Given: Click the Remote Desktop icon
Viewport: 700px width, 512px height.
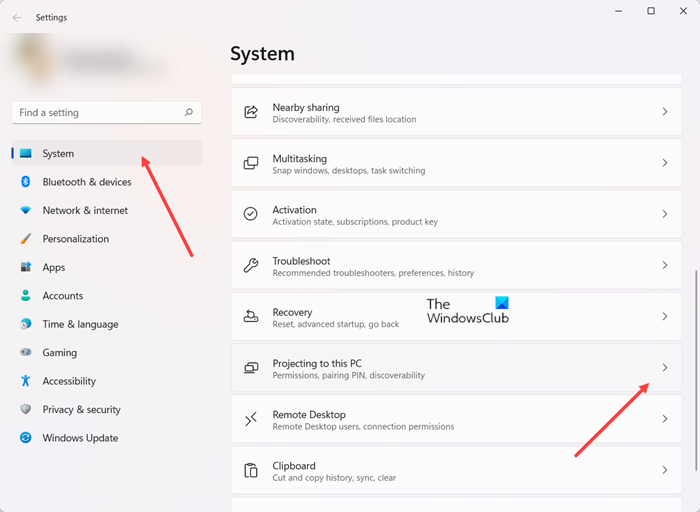Looking at the screenshot, I should [252, 419].
